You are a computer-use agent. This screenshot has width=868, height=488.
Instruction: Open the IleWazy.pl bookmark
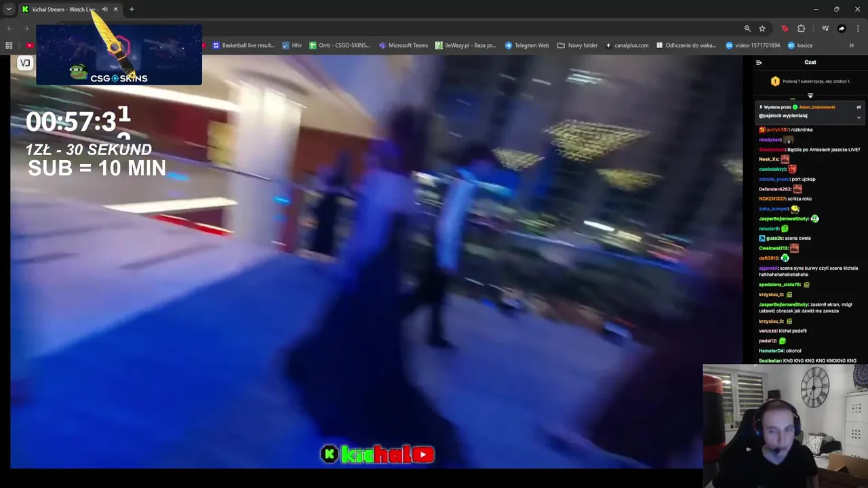466,45
